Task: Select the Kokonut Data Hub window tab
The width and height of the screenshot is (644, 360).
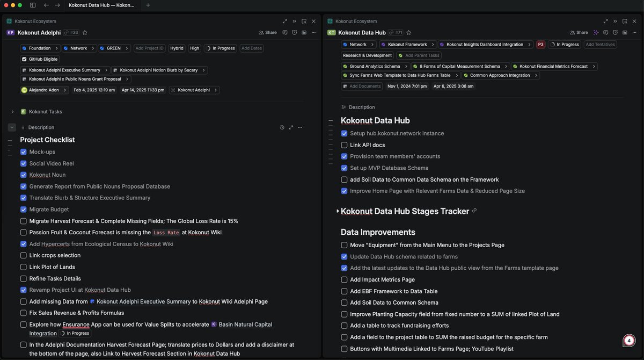Action: (x=101, y=5)
